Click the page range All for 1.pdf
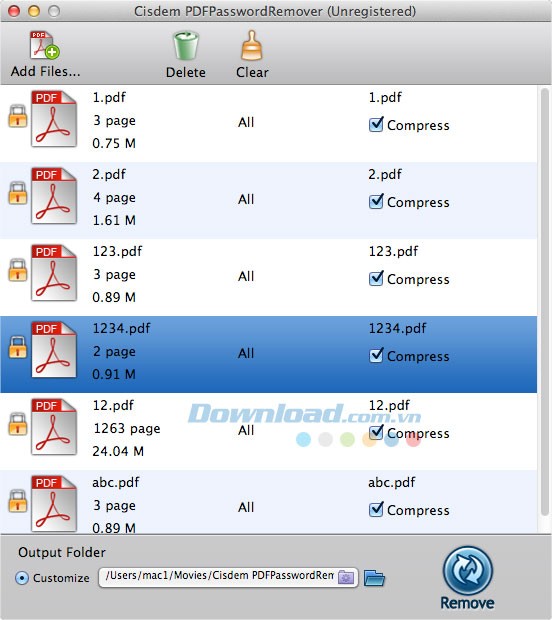Viewport: 552px width, 620px height. pos(246,122)
